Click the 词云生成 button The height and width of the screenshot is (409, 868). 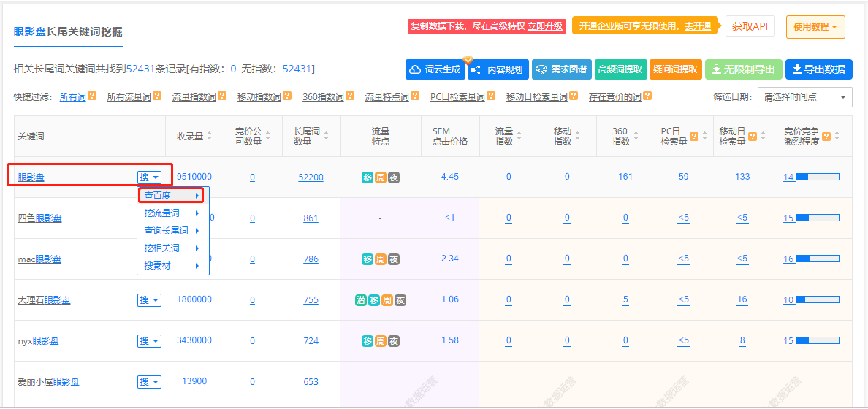tap(435, 69)
